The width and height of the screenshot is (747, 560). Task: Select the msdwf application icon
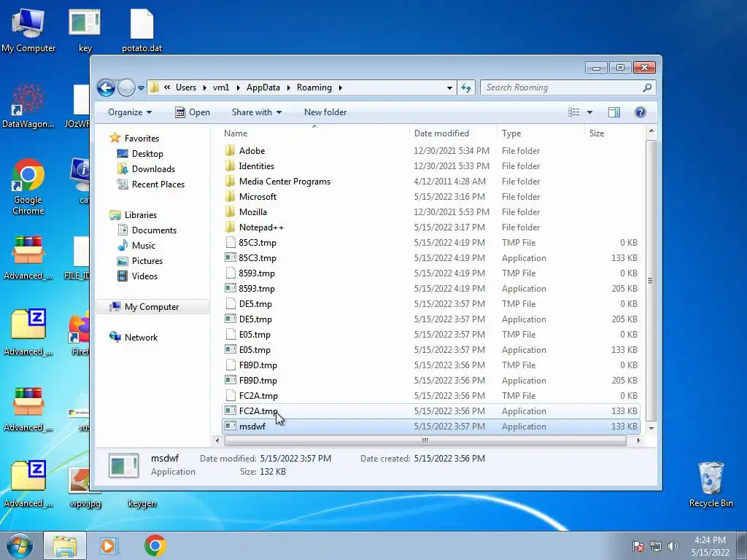(231, 426)
